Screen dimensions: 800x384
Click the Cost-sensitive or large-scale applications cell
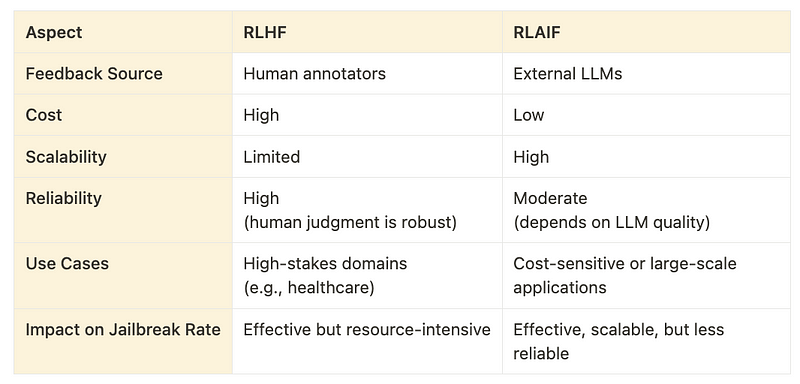(x=624, y=275)
